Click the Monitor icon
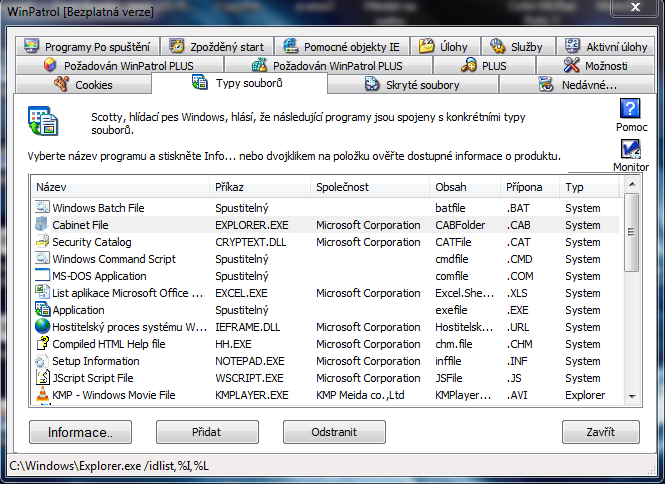The width and height of the screenshot is (665, 484). pos(631,150)
